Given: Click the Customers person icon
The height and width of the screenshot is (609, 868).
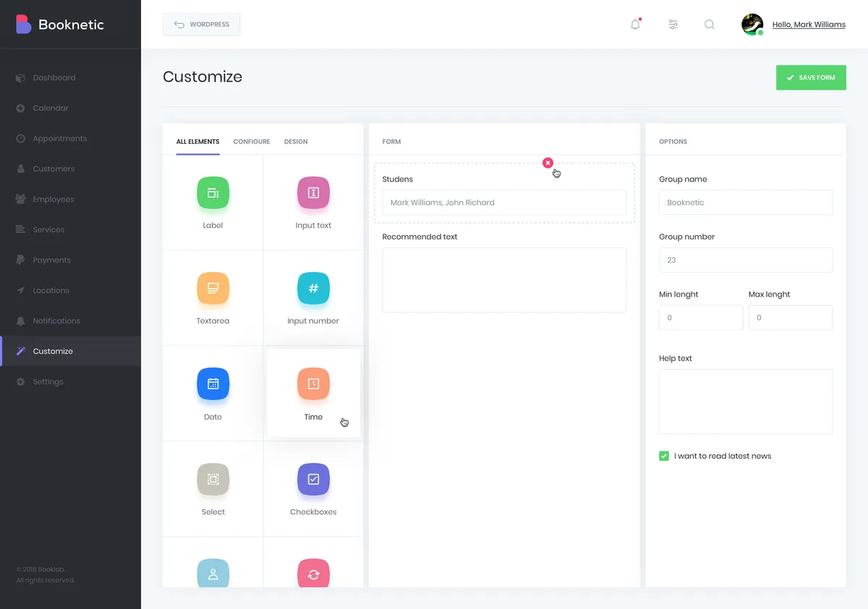Looking at the screenshot, I should pos(20,169).
